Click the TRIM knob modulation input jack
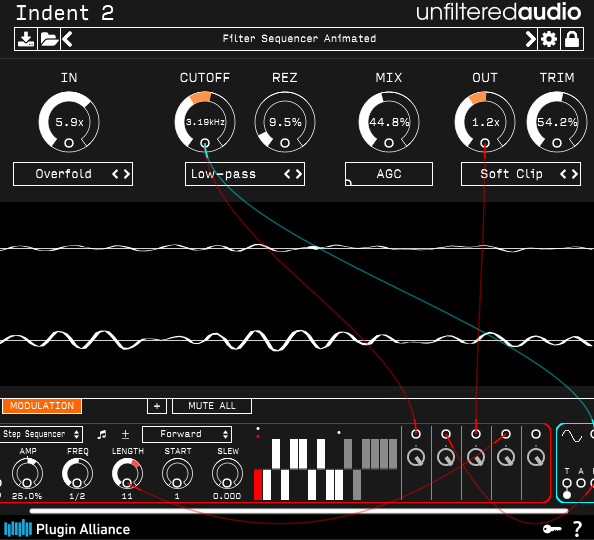594x540 pixels. coord(557,143)
